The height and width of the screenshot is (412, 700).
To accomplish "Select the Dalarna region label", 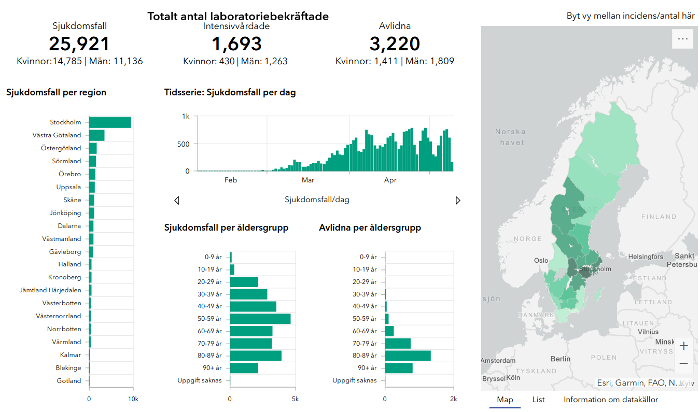I will point(69,225).
